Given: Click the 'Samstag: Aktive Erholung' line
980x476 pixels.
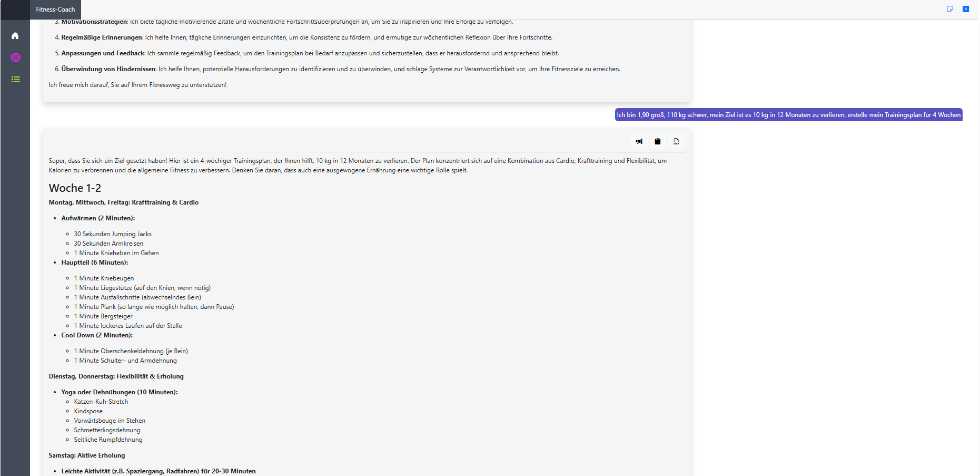Looking at the screenshot, I should pos(86,455).
